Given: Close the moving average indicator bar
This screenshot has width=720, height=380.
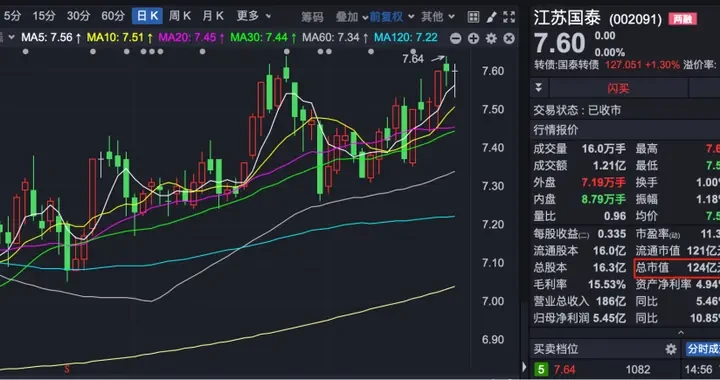Looking at the screenshot, I should (x=509, y=38).
